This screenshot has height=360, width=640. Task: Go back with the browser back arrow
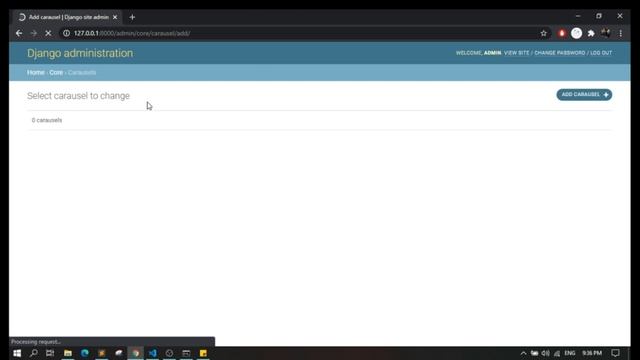click(x=19, y=33)
